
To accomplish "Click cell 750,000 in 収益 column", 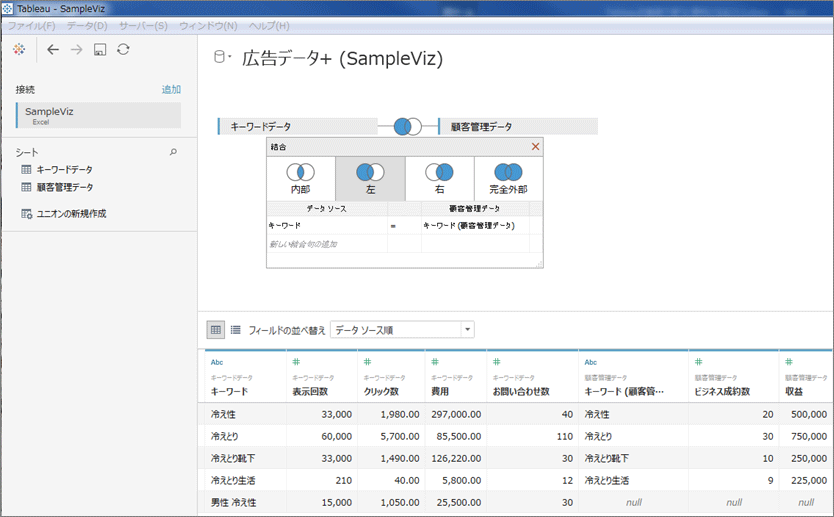I will point(808,436).
